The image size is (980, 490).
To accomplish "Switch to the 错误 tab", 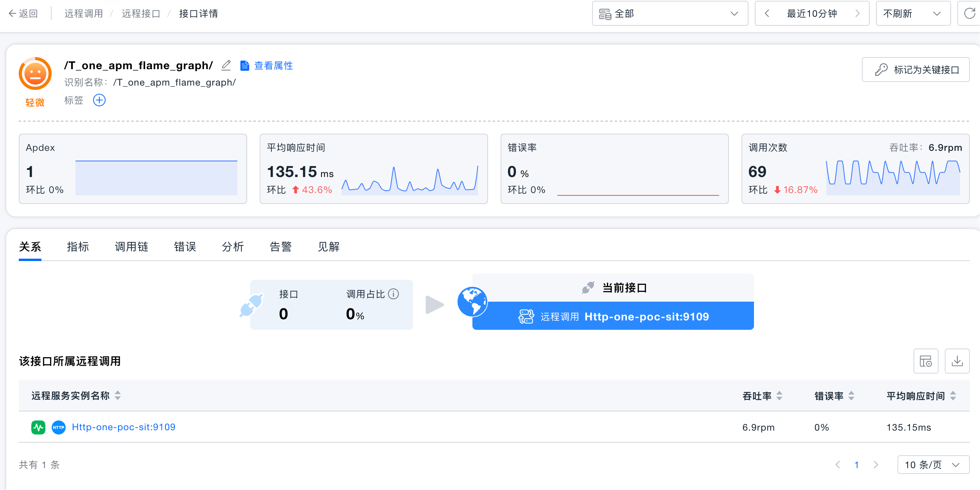I will point(185,247).
